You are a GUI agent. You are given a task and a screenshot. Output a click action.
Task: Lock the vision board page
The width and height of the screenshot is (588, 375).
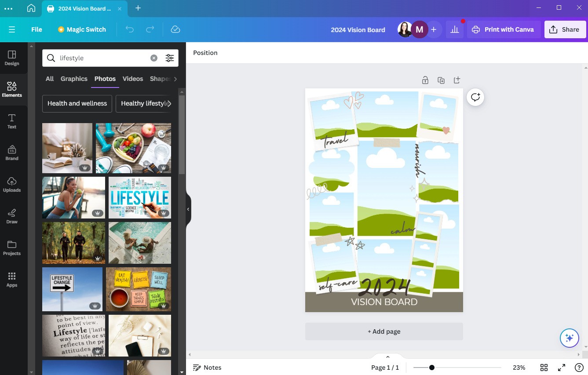coord(425,80)
